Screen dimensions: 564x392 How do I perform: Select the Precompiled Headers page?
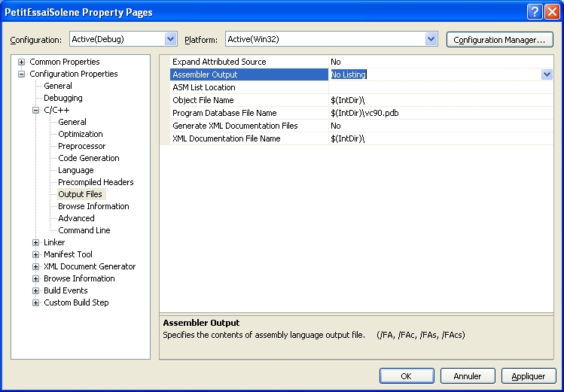tap(96, 182)
